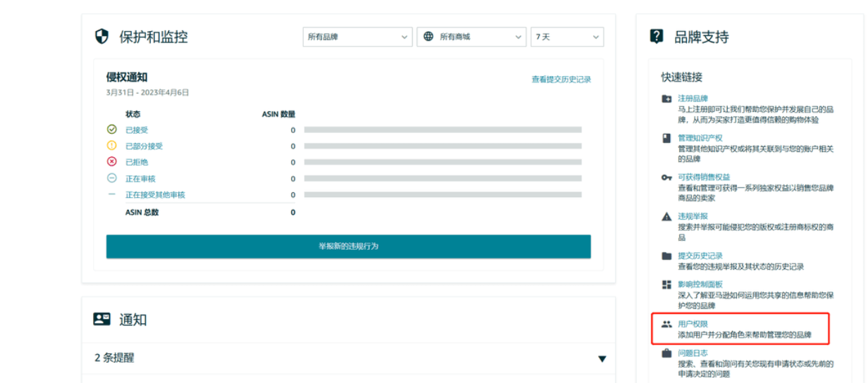
Task: Click the people icon beside 用户权限
Action: coord(666,325)
